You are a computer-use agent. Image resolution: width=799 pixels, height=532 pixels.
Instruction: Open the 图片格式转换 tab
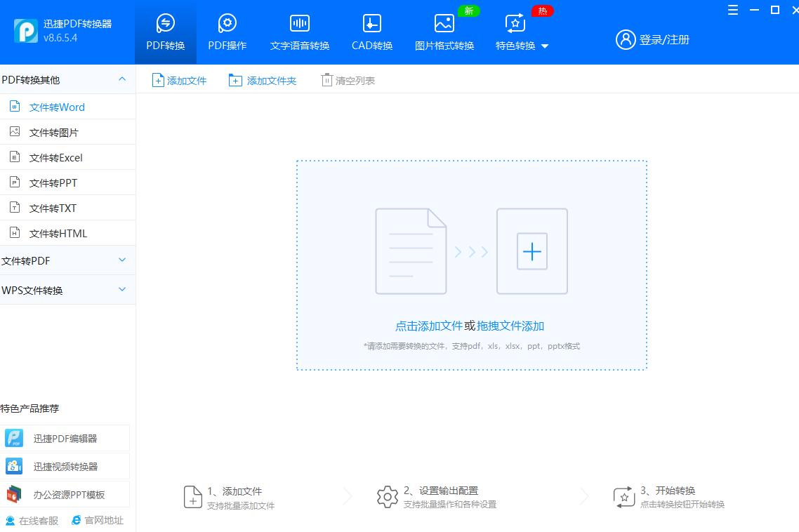(444, 32)
